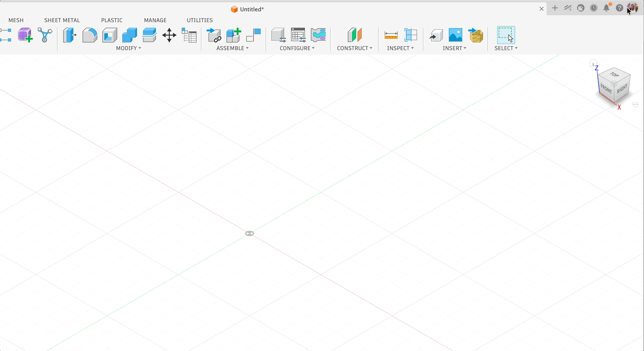Open a new design tab

(555, 8)
